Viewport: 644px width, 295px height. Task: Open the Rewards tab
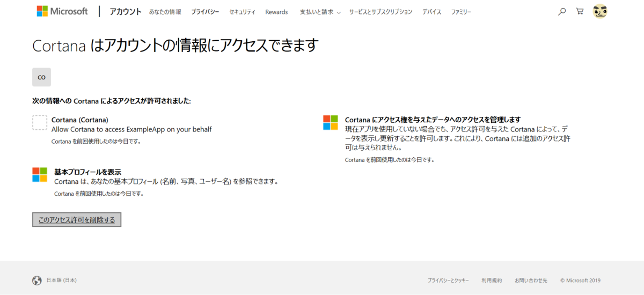click(x=276, y=12)
